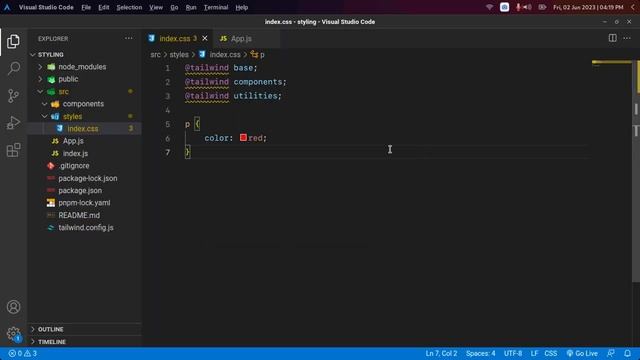The width and height of the screenshot is (640, 360).
Task: Open the Selection menu
Action: pyautogui.click(x=129, y=7)
